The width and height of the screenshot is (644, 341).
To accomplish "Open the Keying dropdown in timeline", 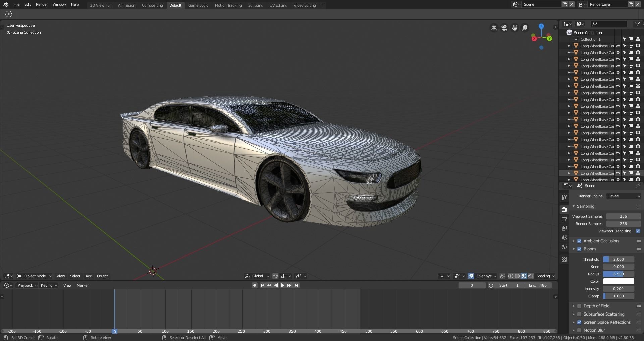I will click(49, 285).
